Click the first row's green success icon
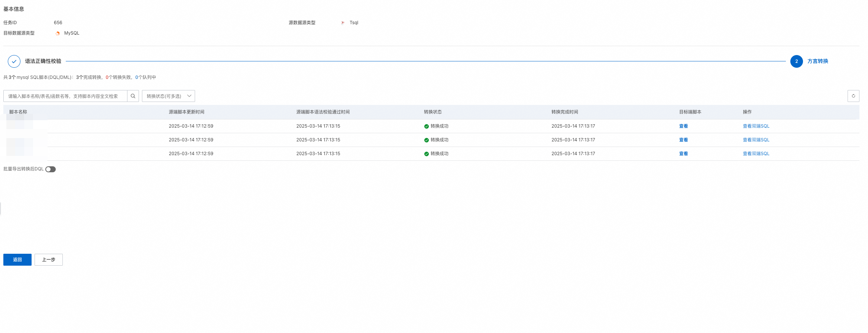 [x=426, y=127]
